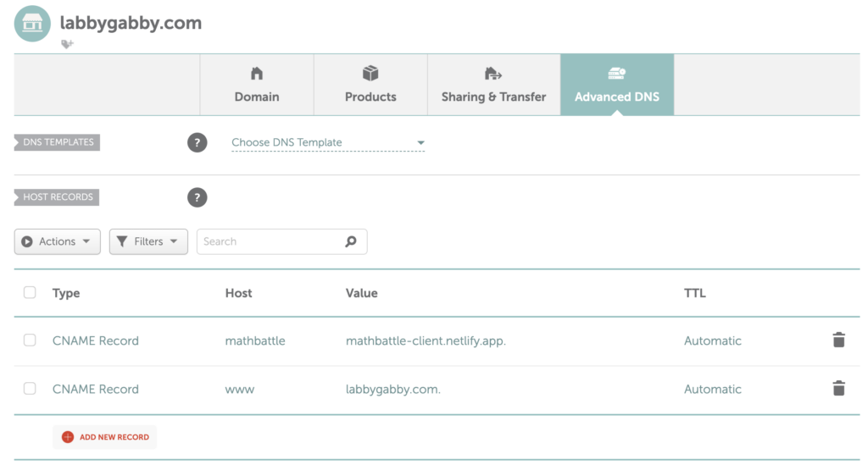Click the mathbattle-client.netlify.app. value
The width and height of the screenshot is (868, 465).
pos(426,340)
